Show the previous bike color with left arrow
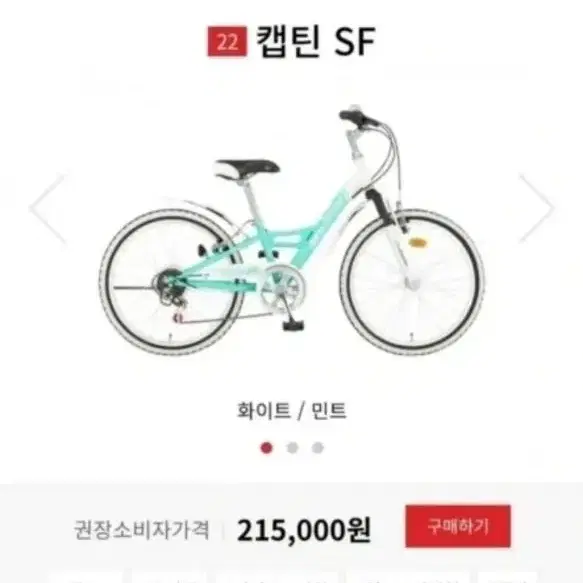Image resolution: width=583 pixels, height=583 pixels. 48,208
